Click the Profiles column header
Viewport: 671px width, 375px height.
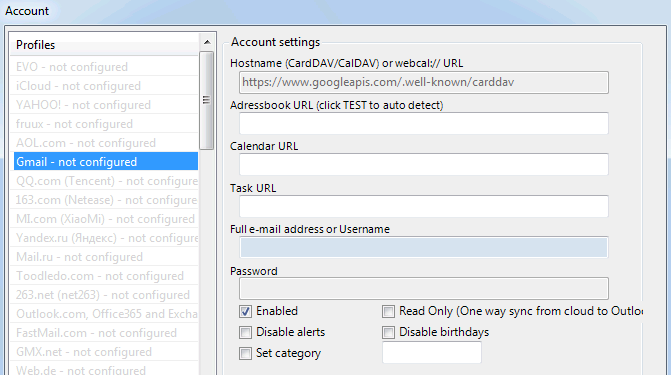coord(104,45)
